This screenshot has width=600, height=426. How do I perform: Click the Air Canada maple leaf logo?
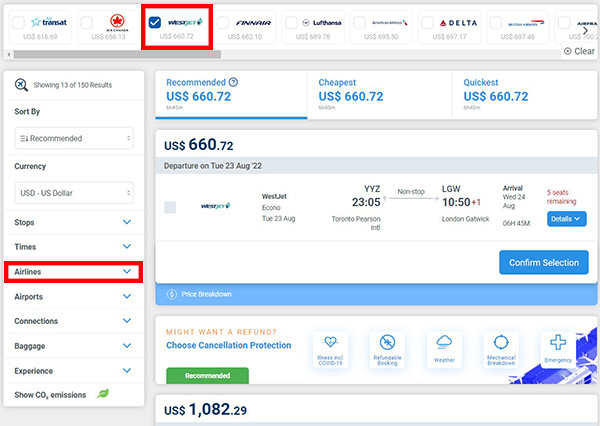(117, 22)
